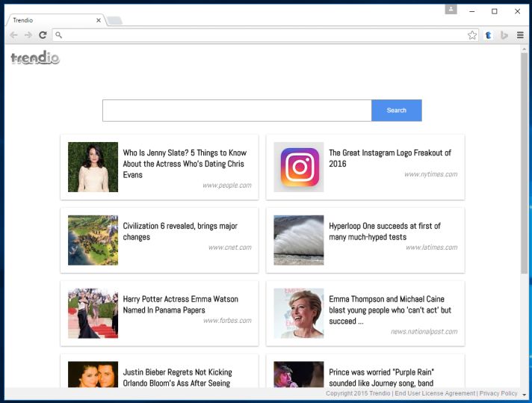Close the Trendio tab
Image resolution: width=532 pixels, height=403 pixels.
click(x=99, y=20)
